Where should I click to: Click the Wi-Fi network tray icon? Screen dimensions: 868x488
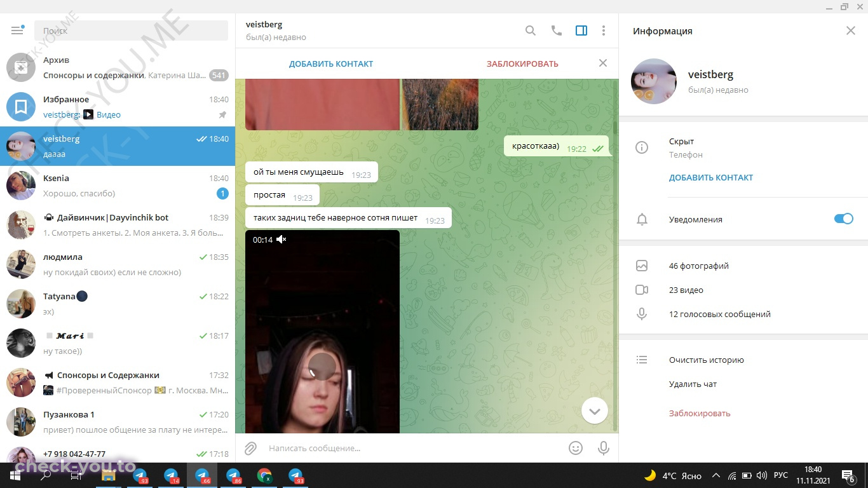(732, 475)
